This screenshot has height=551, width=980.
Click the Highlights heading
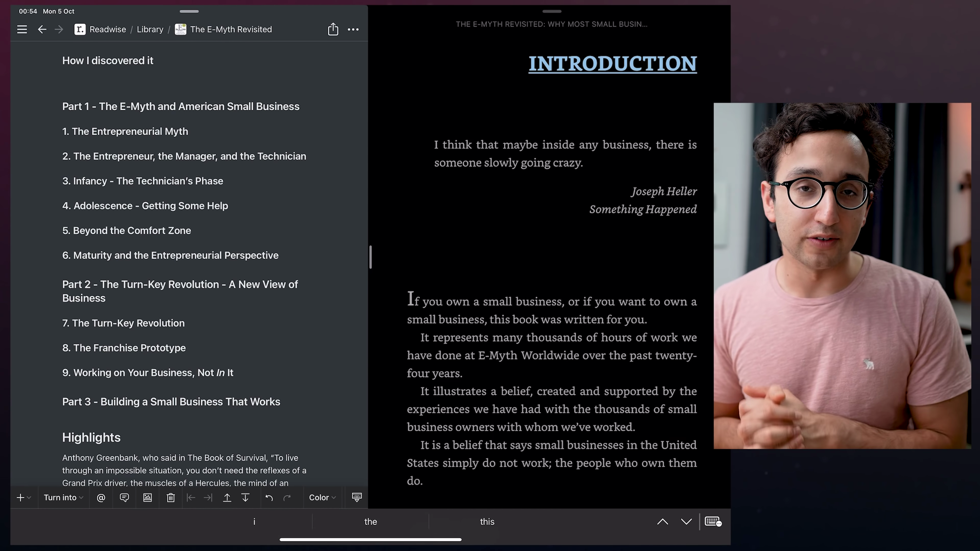click(x=91, y=437)
